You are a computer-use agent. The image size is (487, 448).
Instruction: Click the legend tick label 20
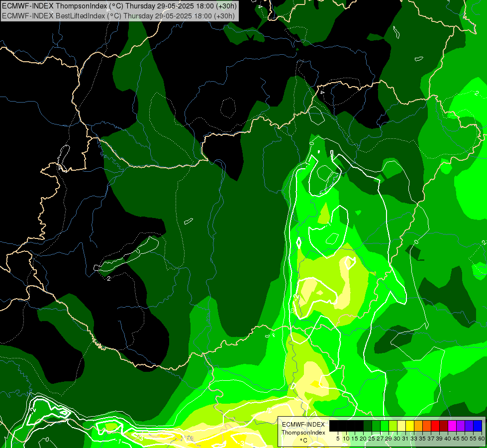[x=363, y=439]
